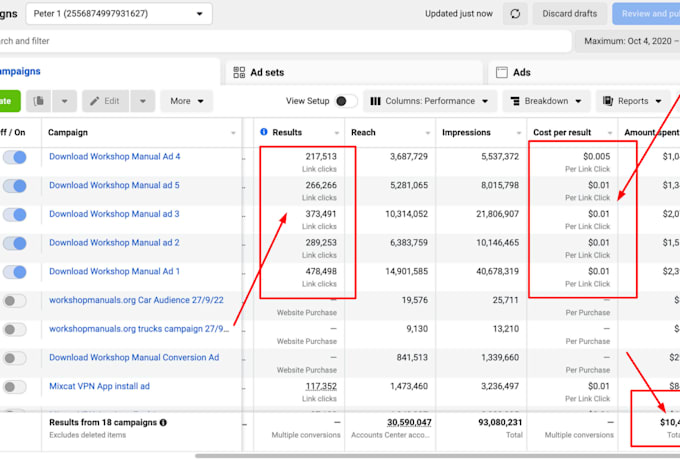Toggle off Download Workshop Manual Ad 1
Viewport: 680px width, 459px height.
[15, 272]
